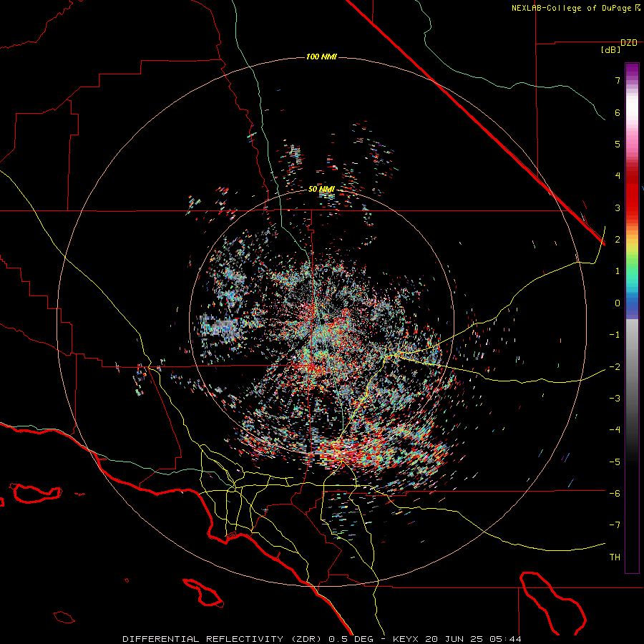This screenshot has height=644, width=644.
Task: Click the -7 dB tick on the color scale
Action: click(x=615, y=525)
